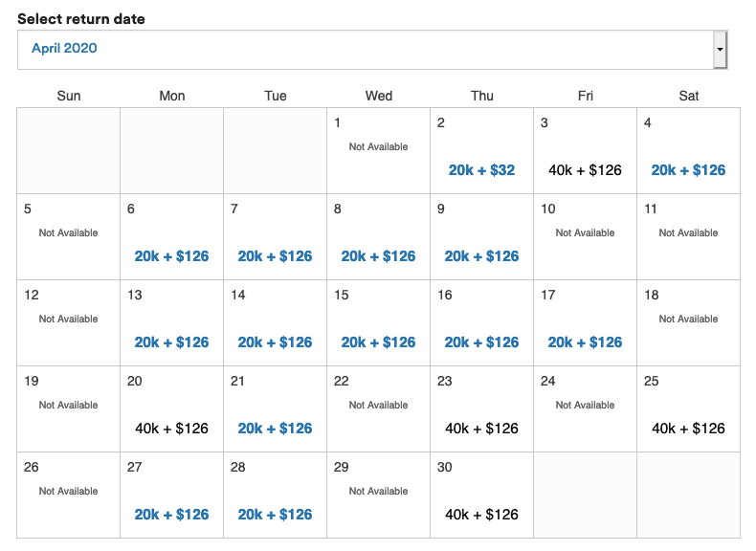Pick April 13 return date
The width and height of the screenshot is (756, 551).
(171, 342)
